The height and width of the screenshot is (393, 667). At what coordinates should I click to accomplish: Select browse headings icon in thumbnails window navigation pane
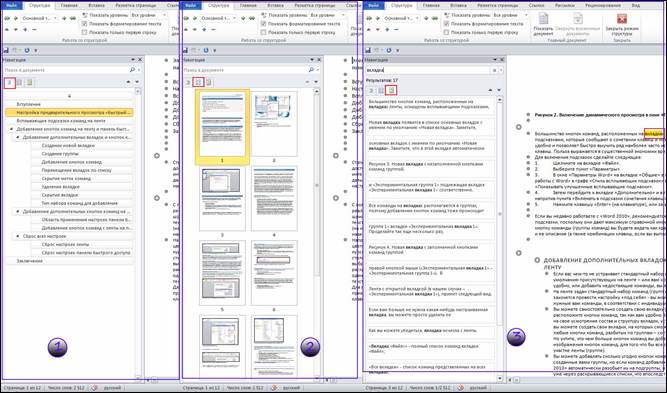[x=188, y=83]
